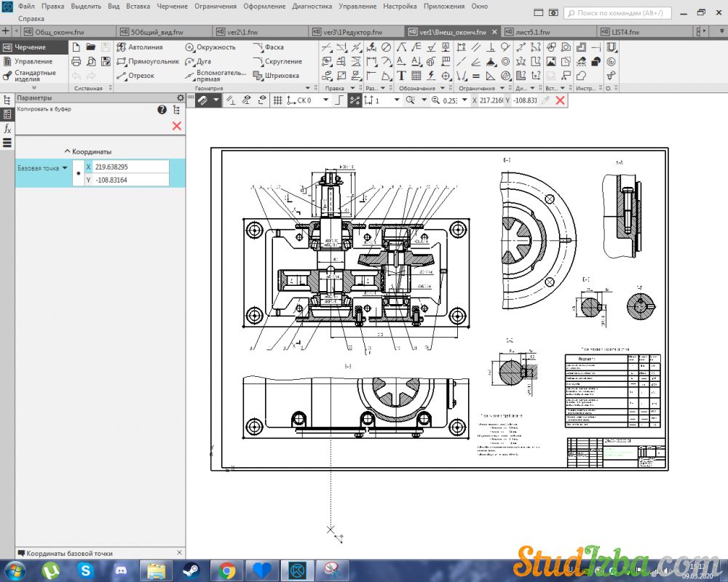Select the Автолиния drawing tool
The image size is (728, 582).
(140, 47)
